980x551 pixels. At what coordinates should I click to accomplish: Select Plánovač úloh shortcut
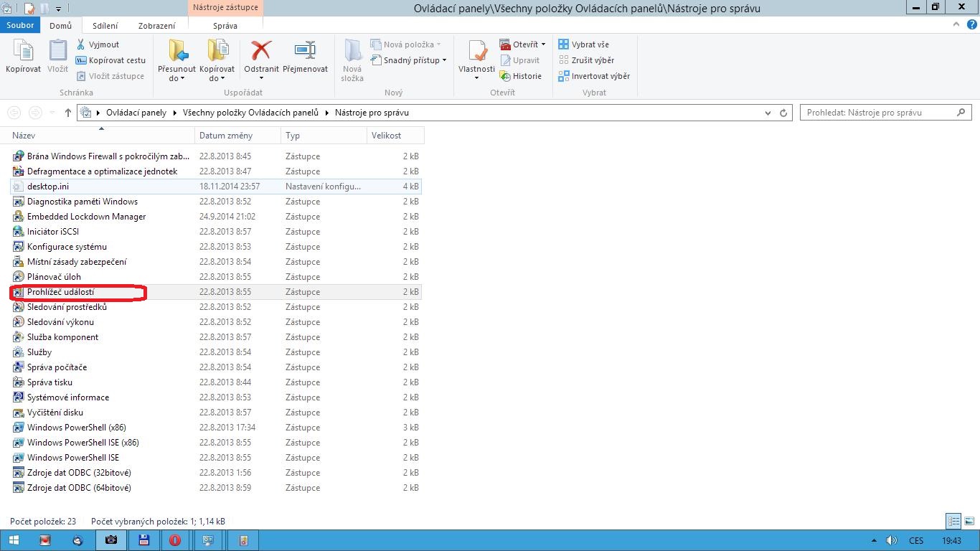tap(54, 277)
